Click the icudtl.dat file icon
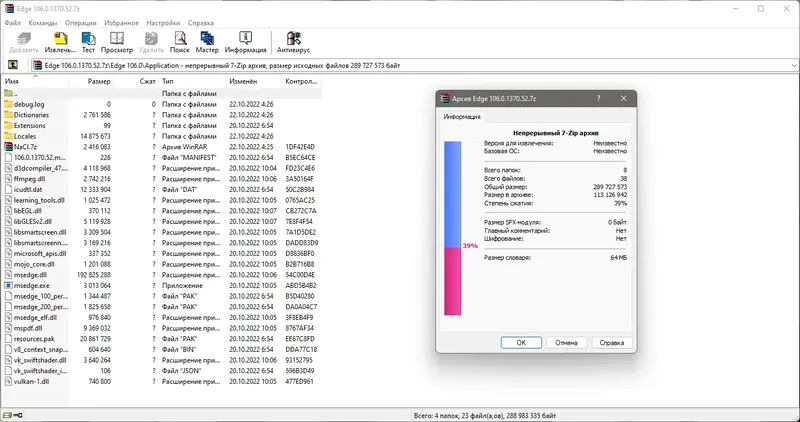The height and width of the screenshot is (422, 800). (x=8, y=189)
